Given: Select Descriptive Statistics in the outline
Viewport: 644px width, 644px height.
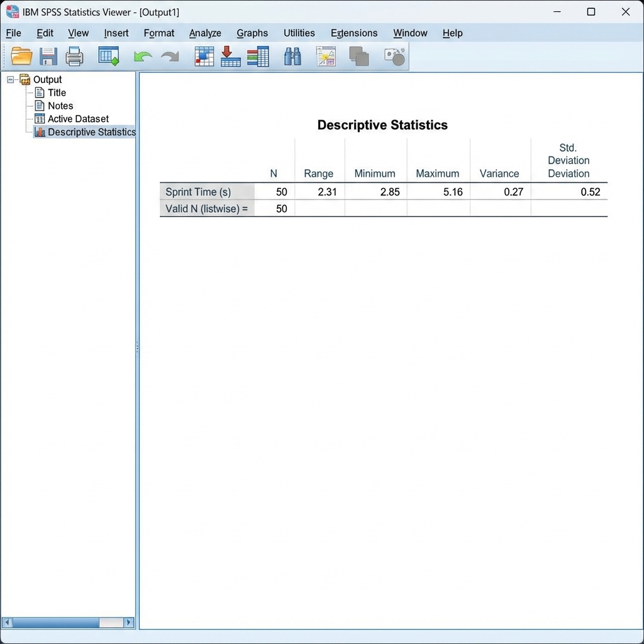Looking at the screenshot, I should [91, 132].
